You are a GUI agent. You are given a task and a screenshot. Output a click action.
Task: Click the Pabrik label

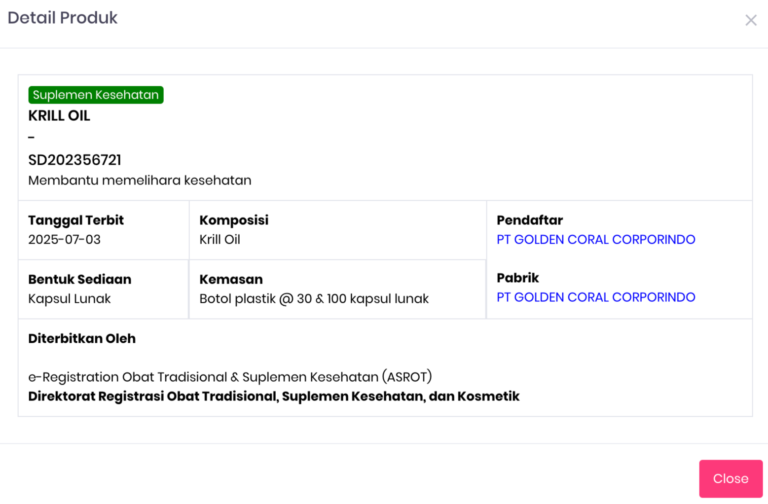pos(518,278)
